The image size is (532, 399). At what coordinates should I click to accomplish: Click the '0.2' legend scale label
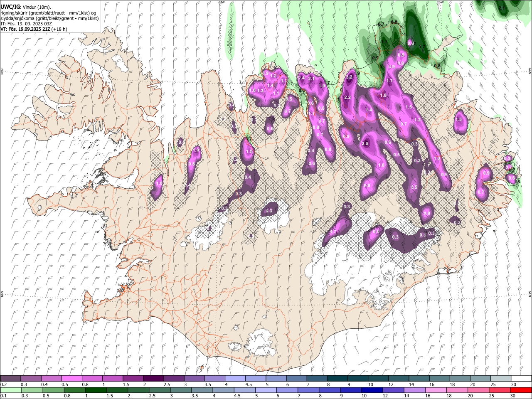tap(4, 384)
